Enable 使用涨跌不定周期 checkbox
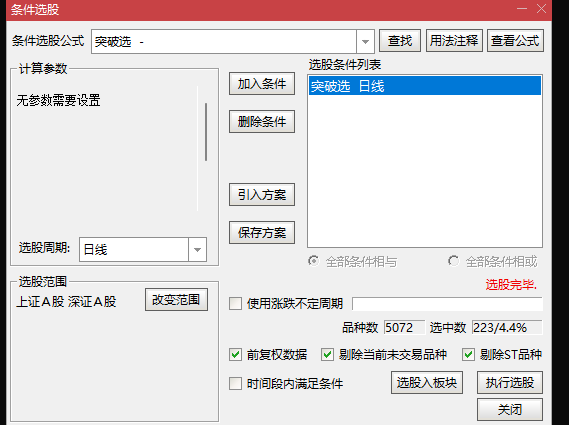569x425 pixels. 235,303
